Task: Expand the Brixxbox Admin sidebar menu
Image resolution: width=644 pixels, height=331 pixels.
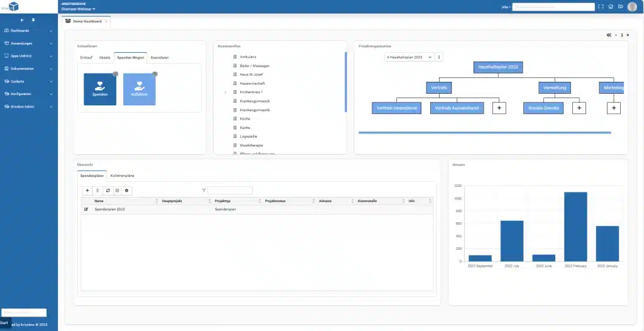Action: tap(28, 106)
